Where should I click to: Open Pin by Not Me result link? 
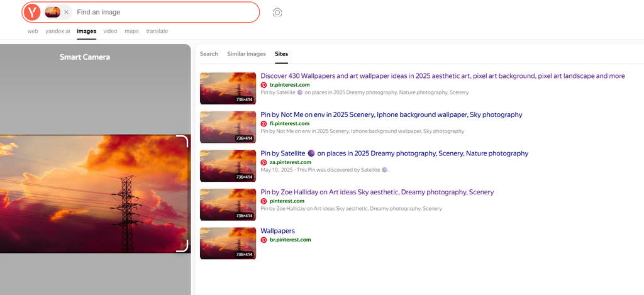tap(391, 114)
